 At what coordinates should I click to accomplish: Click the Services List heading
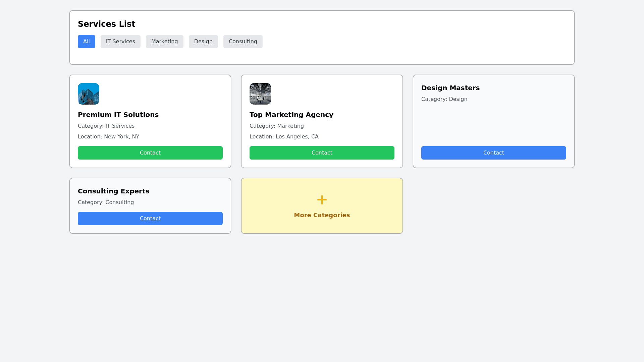[x=107, y=24]
